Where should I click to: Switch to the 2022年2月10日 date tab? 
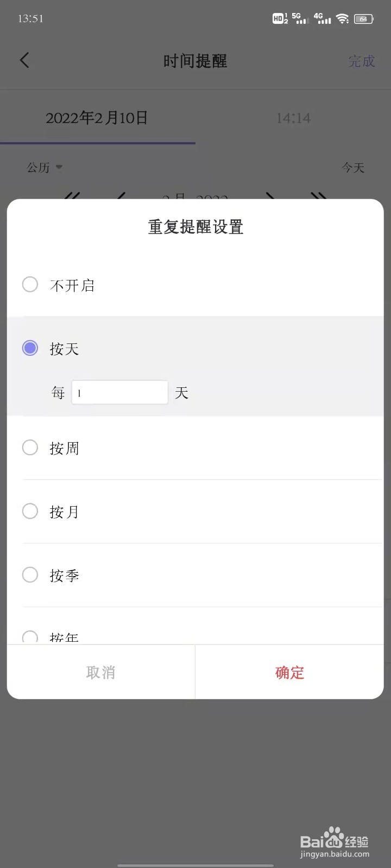[x=97, y=118]
